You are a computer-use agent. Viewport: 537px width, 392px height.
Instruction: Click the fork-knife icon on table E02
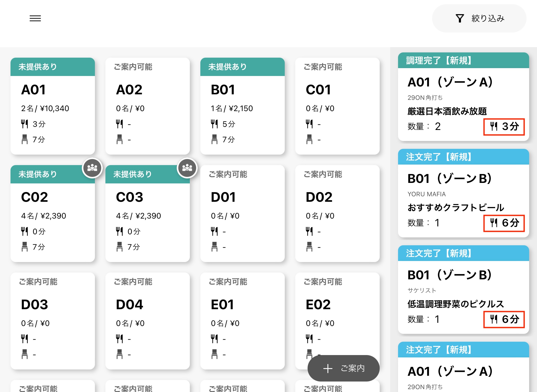coord(309,339)
